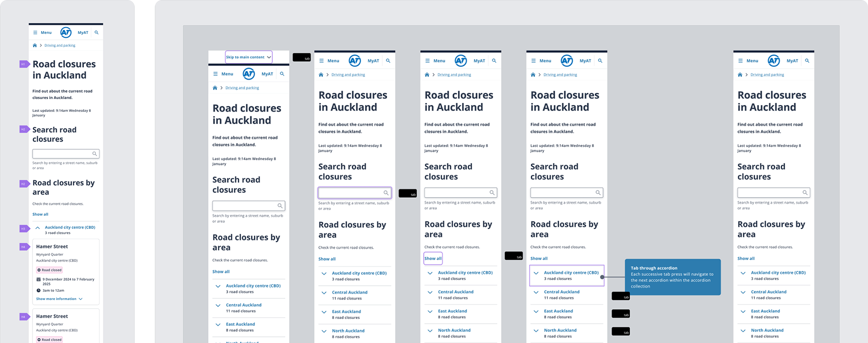Click the search field magnifier in the annotated mockup on the far left
The image size is (868, 343).
(94, 154)
